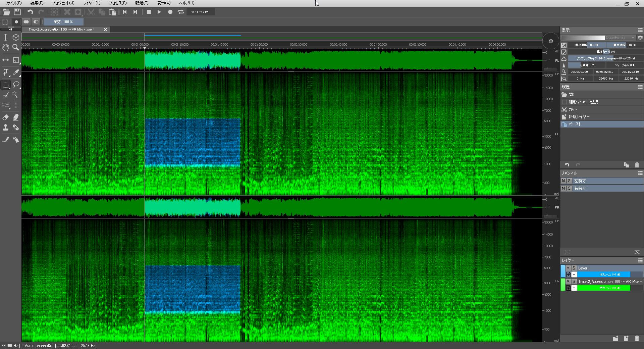Select the eyedropper tool

(16, 72)
